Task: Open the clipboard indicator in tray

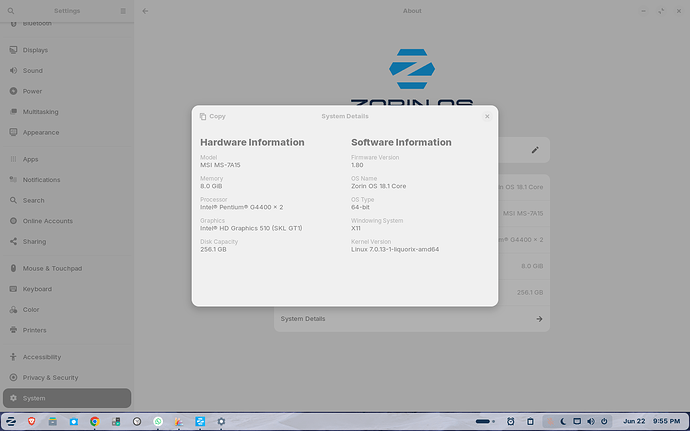Action: click(x=530, y=421)
